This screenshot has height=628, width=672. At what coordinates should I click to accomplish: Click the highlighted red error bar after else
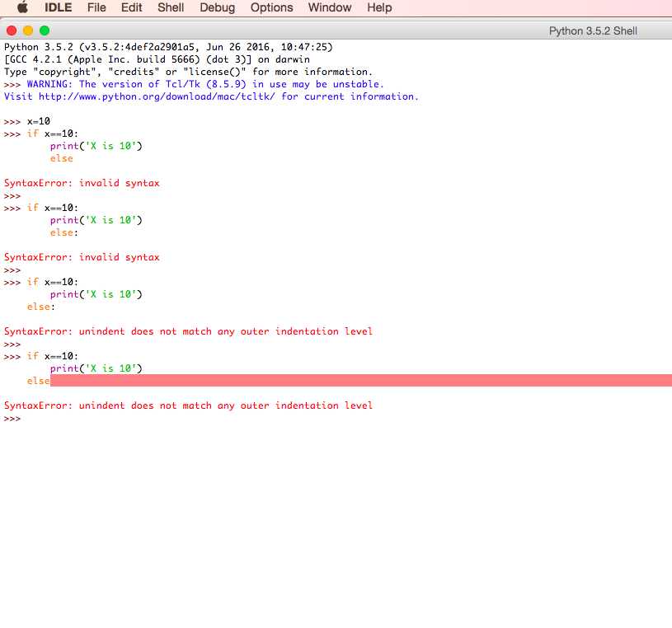point(361,381)
